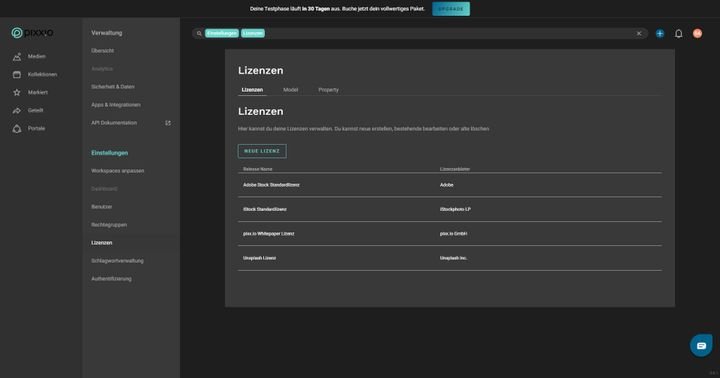Open the pixx.io Whitepaper Lizenz row
720x378 pixels.
click(450, 234)
